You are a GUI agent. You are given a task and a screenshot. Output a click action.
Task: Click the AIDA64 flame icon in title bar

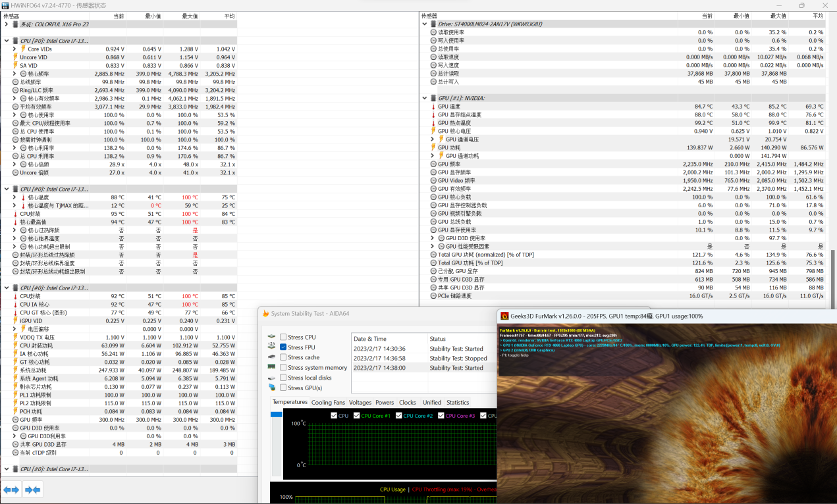[266, 313]
